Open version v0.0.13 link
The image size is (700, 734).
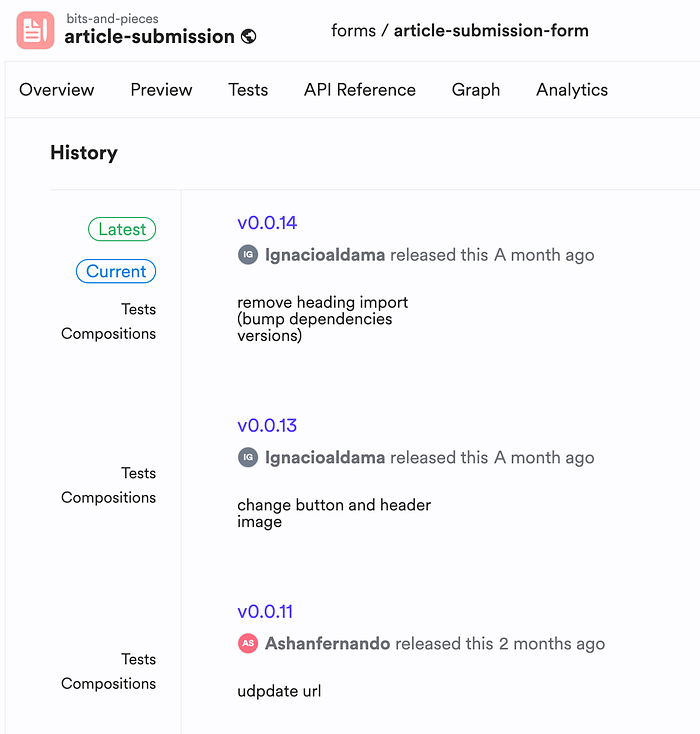(x=267, y=426)
